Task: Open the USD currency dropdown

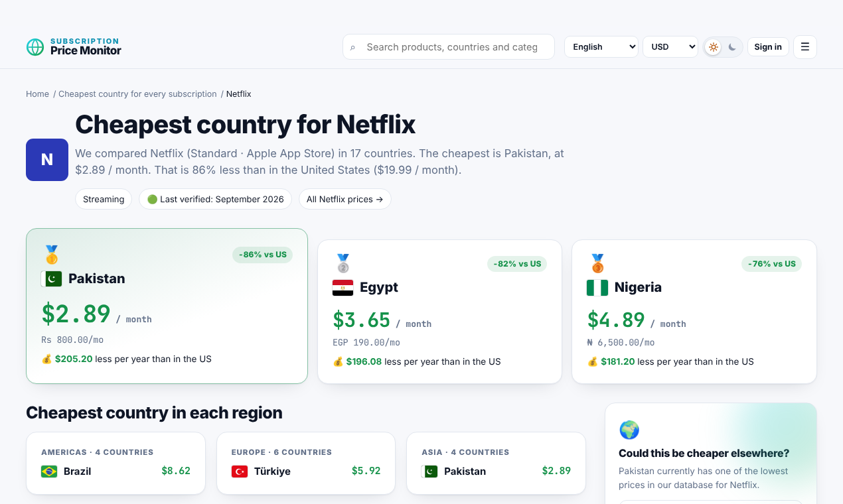Action: [670, 47]
